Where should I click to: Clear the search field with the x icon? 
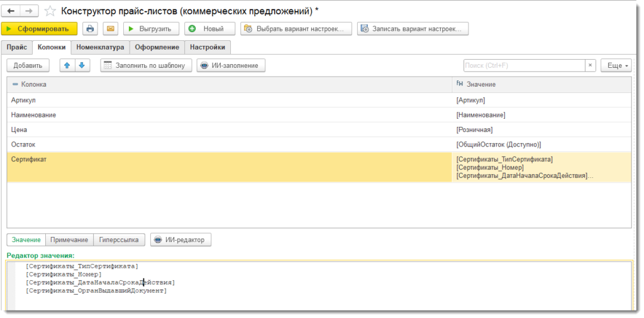click(x=590, y=65)
